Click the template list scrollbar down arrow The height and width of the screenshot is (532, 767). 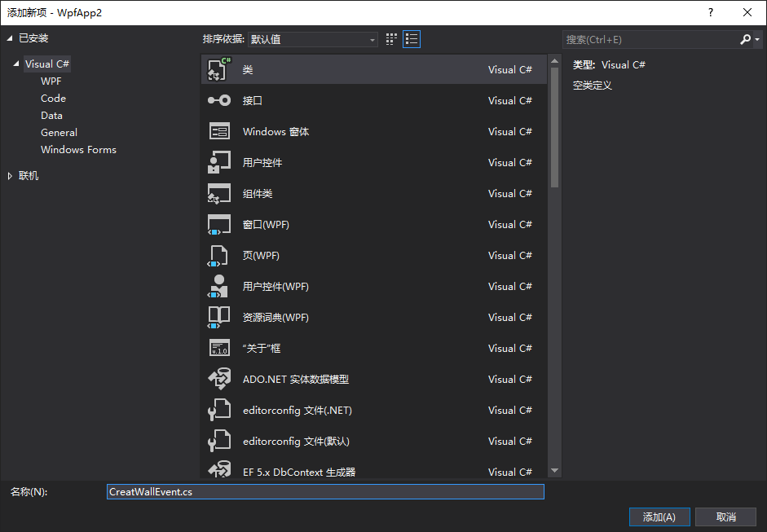[554, 470]
